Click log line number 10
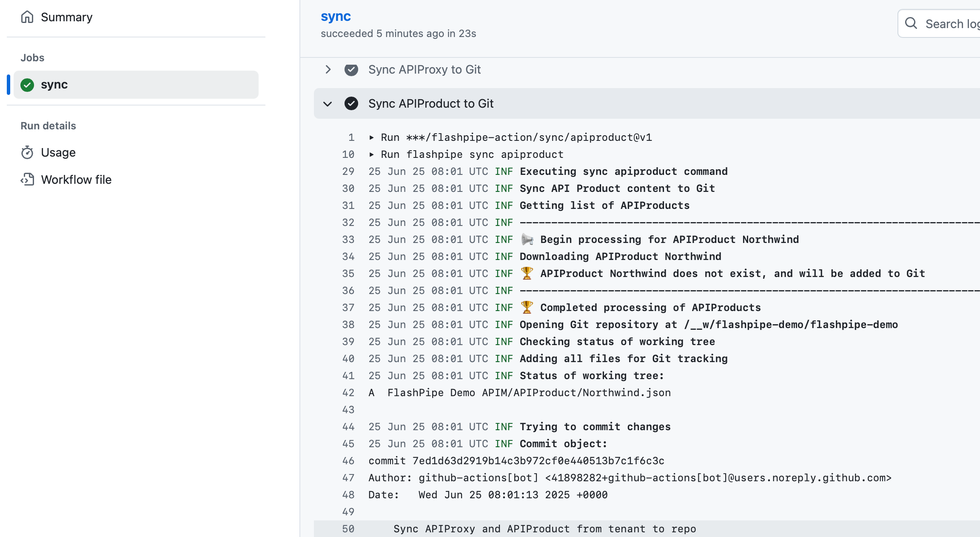This screenshot has width=980, height=537. click(348, 154)
